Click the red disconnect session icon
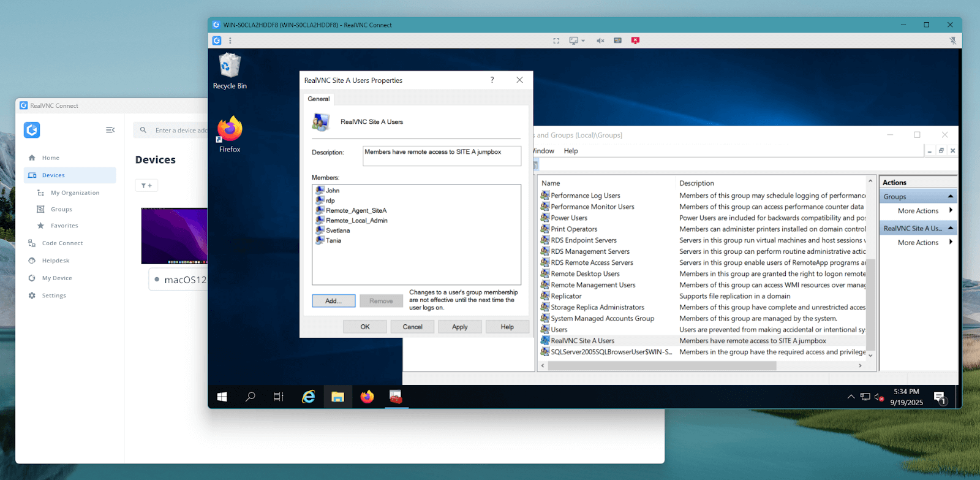 coord(635,40)
